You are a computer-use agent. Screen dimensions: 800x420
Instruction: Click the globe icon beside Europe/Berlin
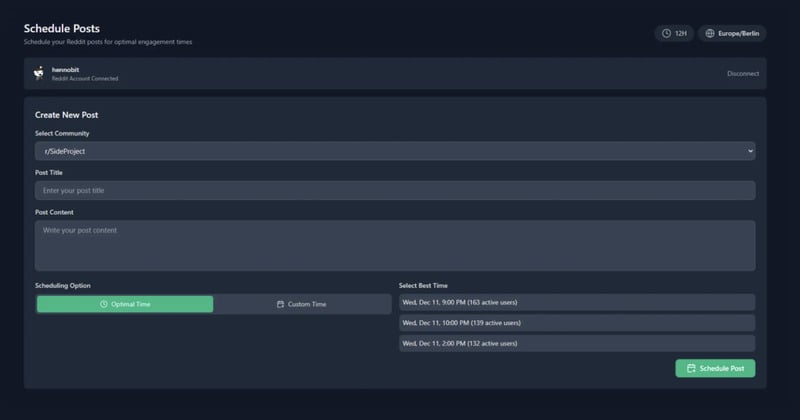click(710, 33)
